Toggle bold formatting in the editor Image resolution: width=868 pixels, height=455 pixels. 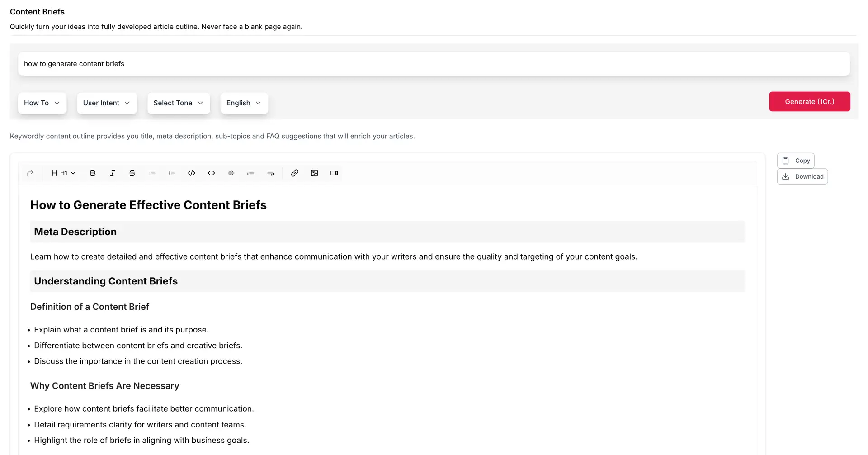[x=93, y=173]
